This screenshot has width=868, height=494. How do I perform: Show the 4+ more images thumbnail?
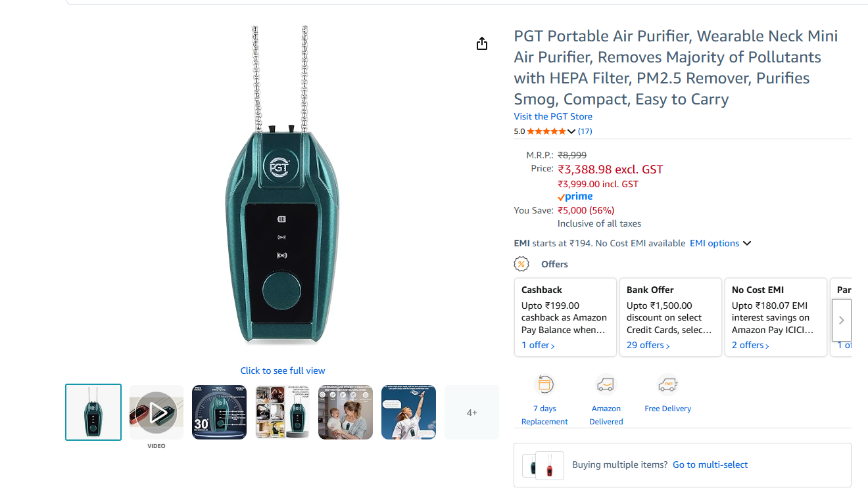coord(471,413)
